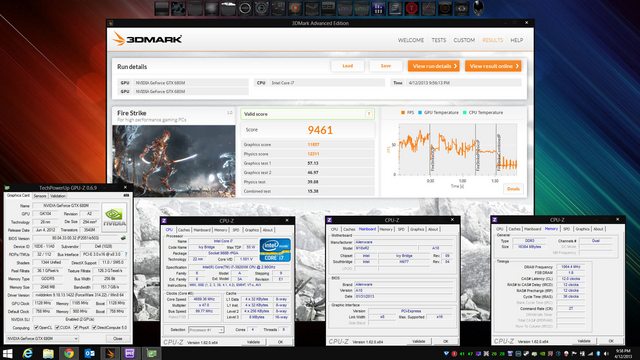The height and width of the screenshot is (360, 640).
Task: Click the 3DMark logo
Action: [x=148, y=39]
